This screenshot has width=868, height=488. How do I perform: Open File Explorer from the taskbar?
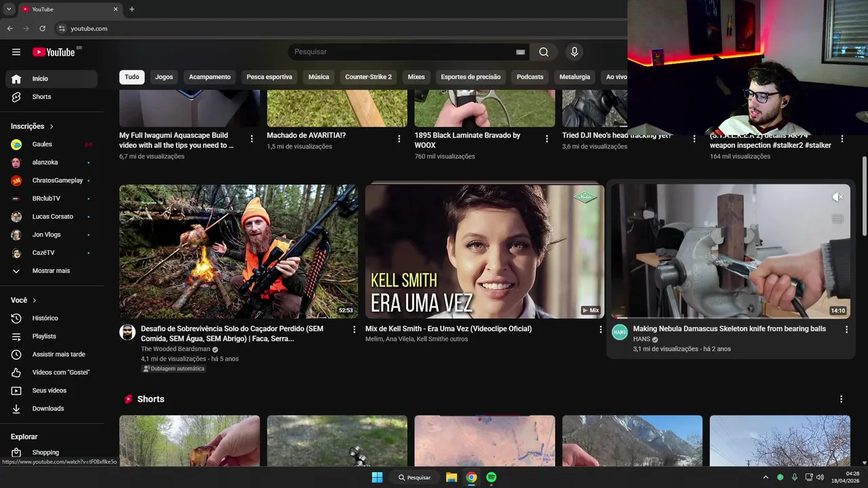pyautogui.click(x=452, y=477)
